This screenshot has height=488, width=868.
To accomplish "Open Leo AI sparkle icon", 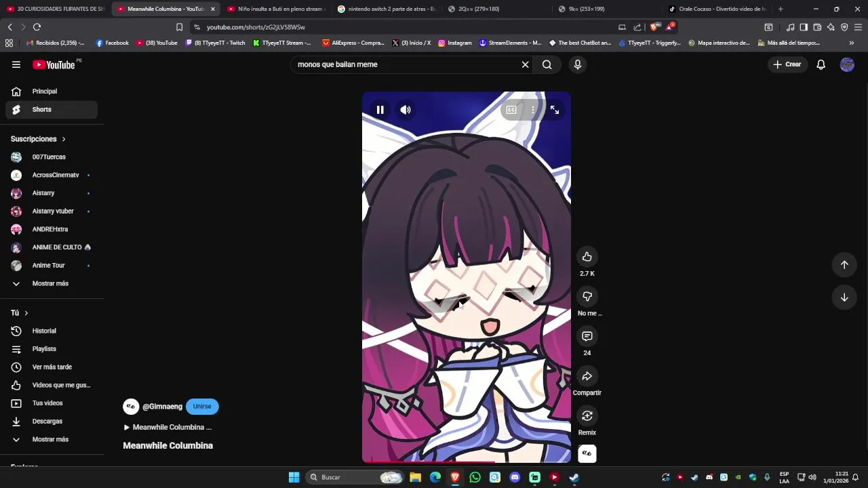I will pos(831,27).
